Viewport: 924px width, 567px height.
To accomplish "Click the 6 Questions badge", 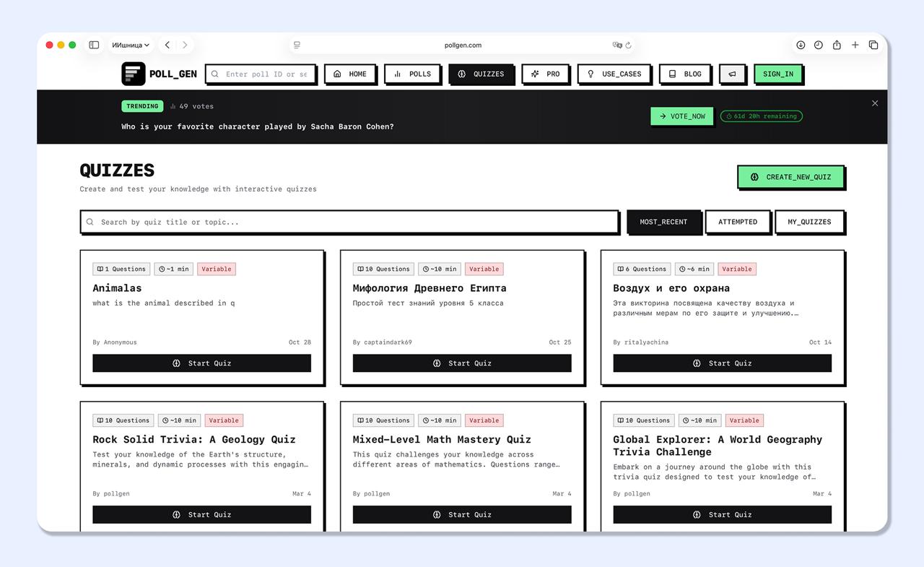I will click(x=642, y=269).
